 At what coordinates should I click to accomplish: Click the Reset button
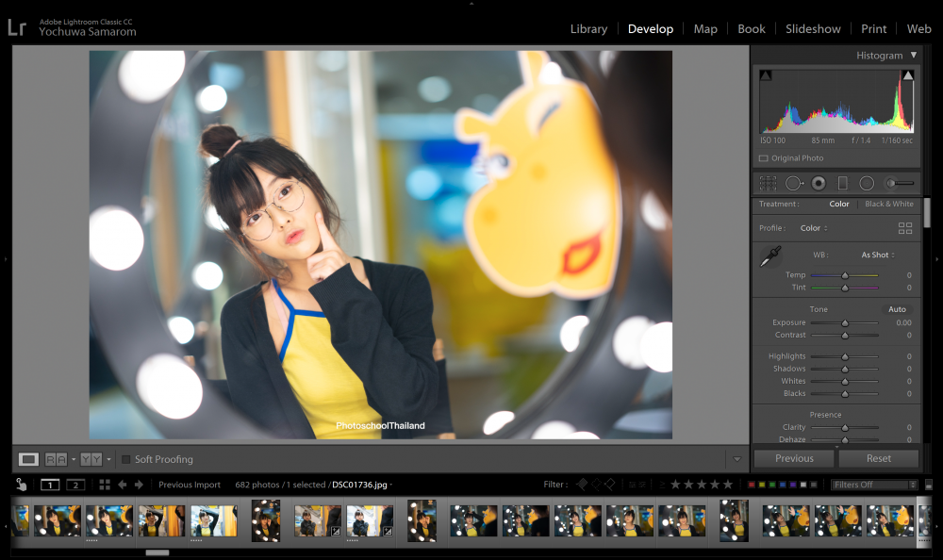[879, 458]
